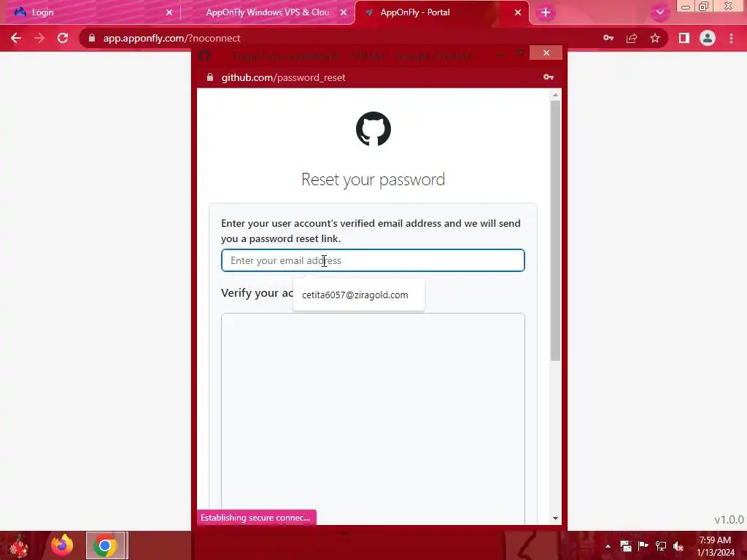Open the Chrome profile avatar
Image resolution: width=747 pixels, height=560 pixels.
tap(708, 38)
